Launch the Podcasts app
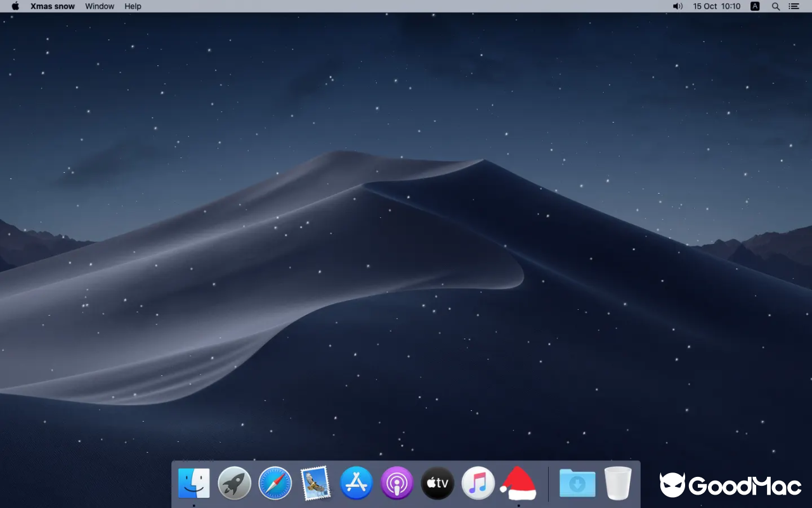 pyautogui.click(x=397, y=483)
